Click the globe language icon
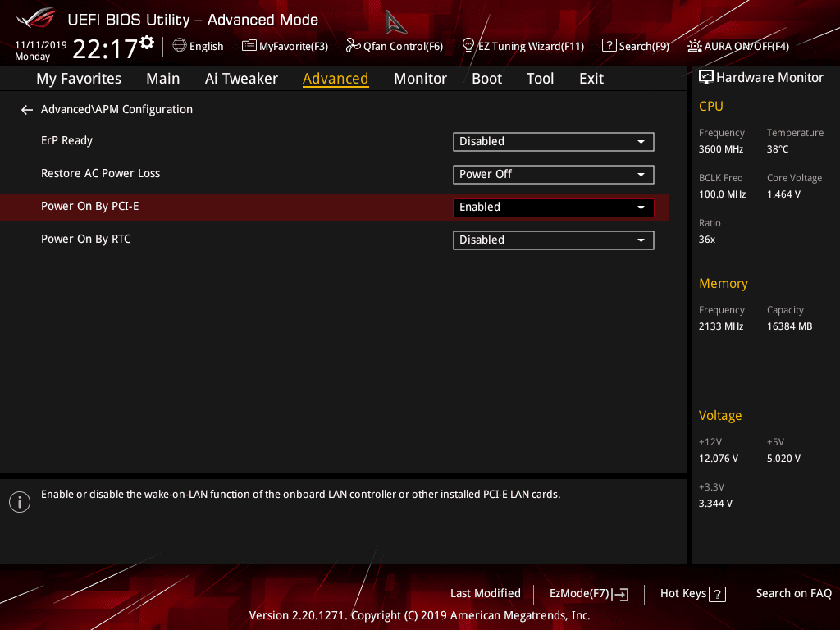This screenshot has height=630, width=840. 180,46
